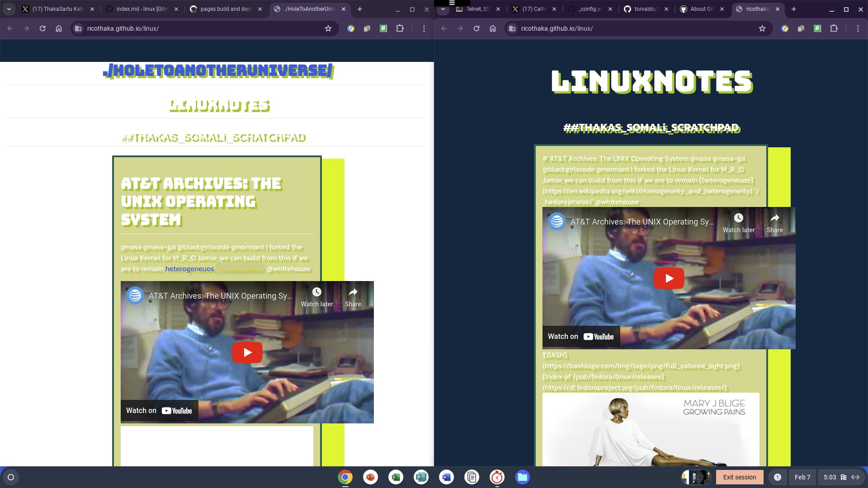Open Publisher from the shelf
The image size is (868, 488).
coord(421,477)
